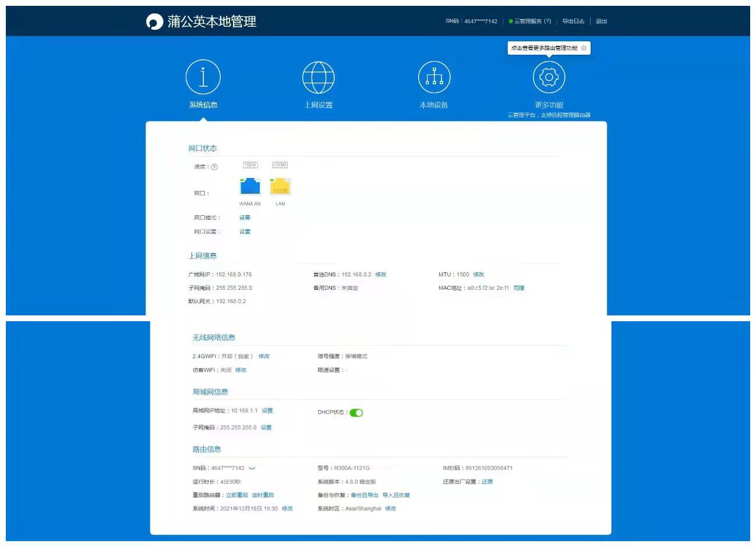Image resolution: width=756 pixels, height=547 pixels.
Task: Click 设置 next to 局域网IP地址
Action: [267, 410]
